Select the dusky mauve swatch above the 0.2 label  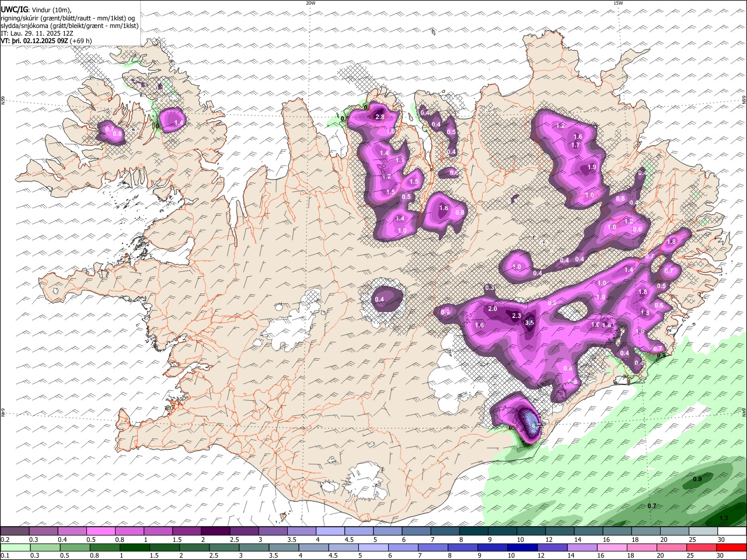click(14, 531)
